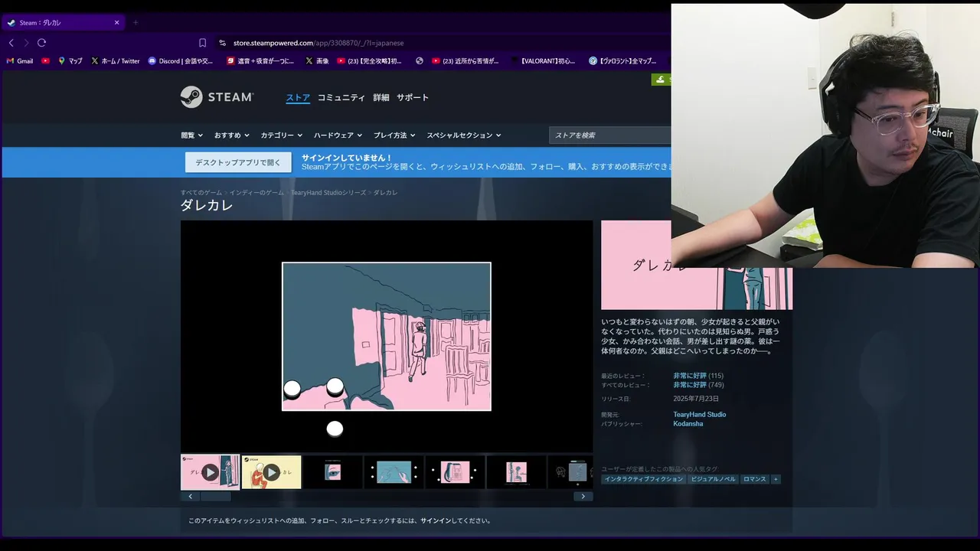Open developer TearyHand Studio link
The image size is (980, 551).
click(x=700, y=415)
